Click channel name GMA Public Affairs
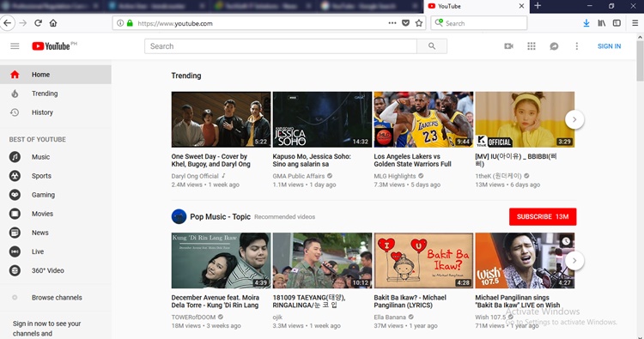The image size is (644, 339). 299,176
